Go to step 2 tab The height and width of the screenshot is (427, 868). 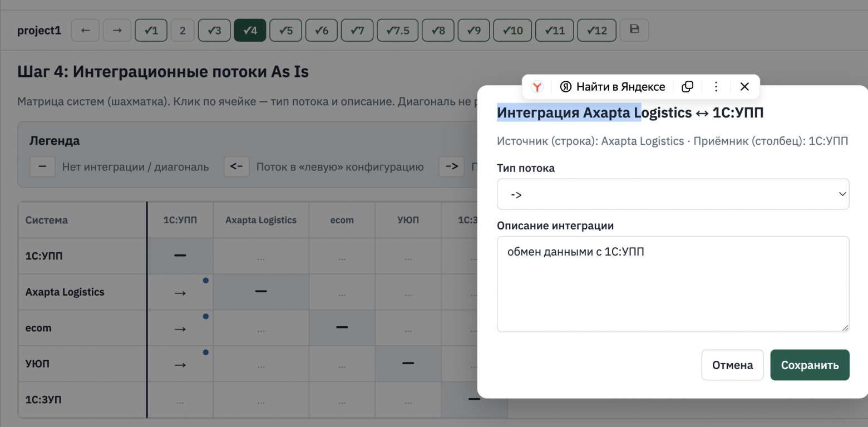183,31
